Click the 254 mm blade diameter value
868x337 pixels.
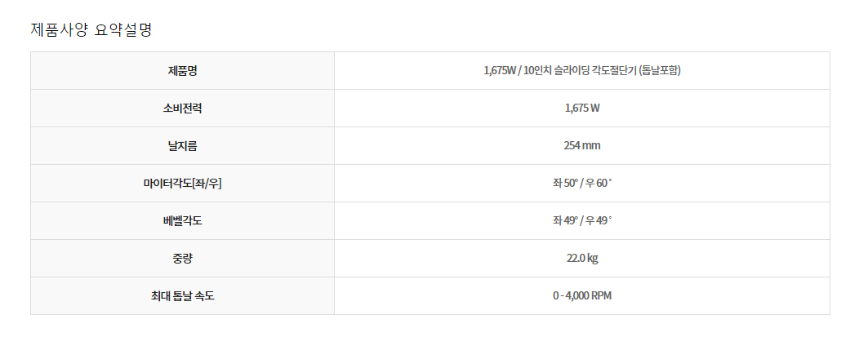coord(582,146)
